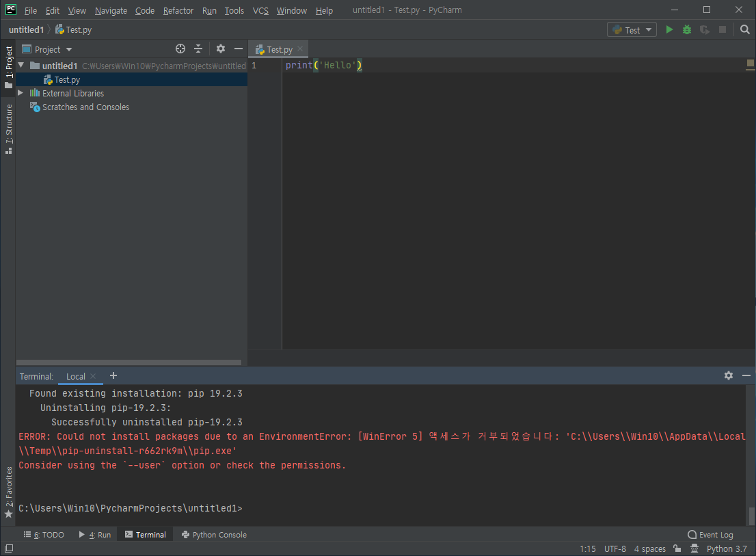
Task: Open the VCS menu
Action: tap(260, 10)
